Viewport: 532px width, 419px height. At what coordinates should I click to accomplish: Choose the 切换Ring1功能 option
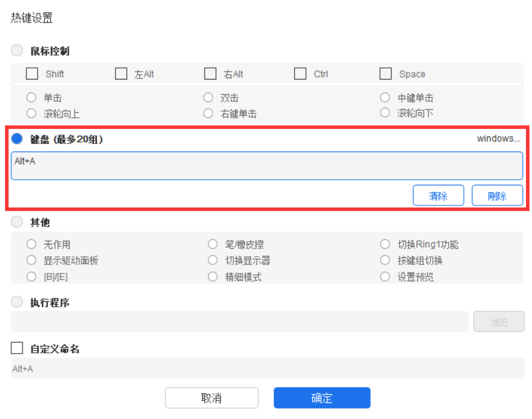pyautogui.click(x=385, y=244)
